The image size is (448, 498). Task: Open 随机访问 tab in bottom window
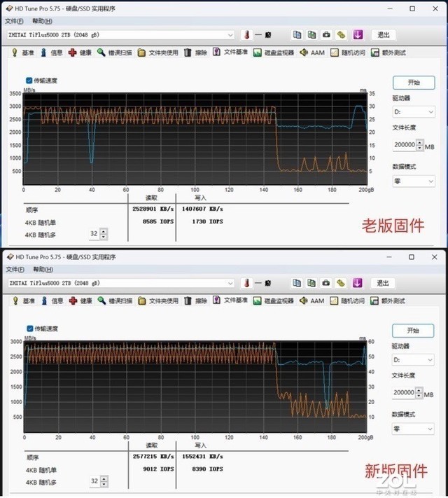pyautogui.click(x=347, y=300)
